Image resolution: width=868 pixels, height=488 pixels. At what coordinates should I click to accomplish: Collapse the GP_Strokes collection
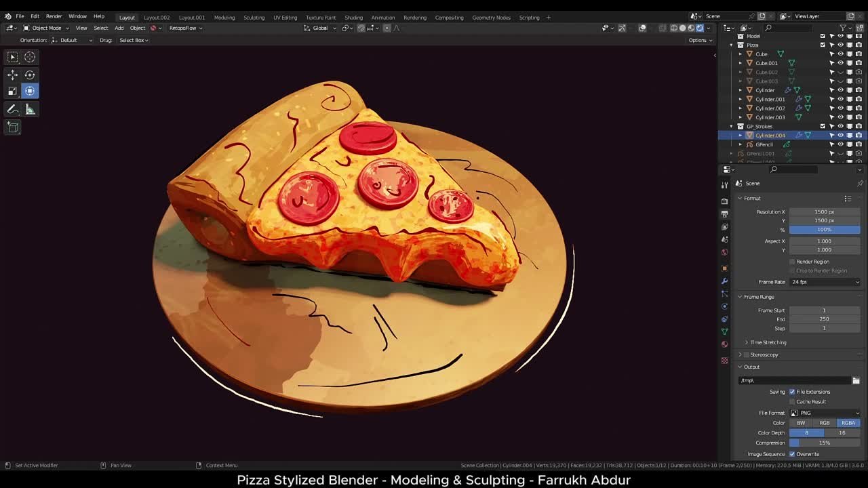click(731, 126)
